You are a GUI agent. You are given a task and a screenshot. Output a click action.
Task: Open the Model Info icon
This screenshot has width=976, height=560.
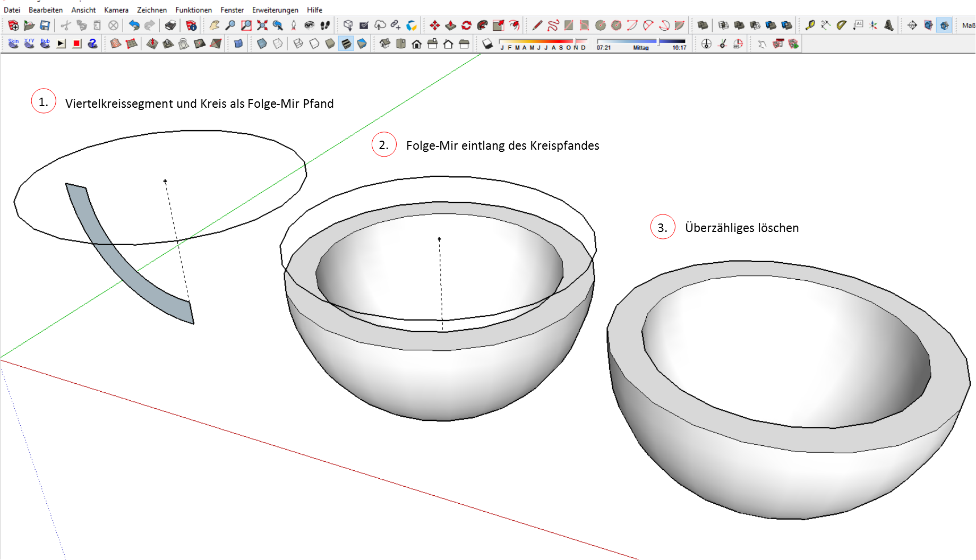(x=191, y=25)
